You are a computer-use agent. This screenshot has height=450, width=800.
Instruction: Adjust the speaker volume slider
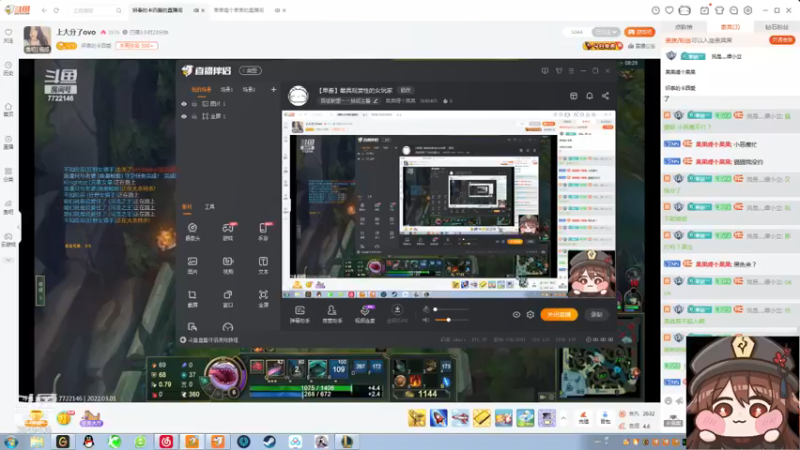click(452, 320)
